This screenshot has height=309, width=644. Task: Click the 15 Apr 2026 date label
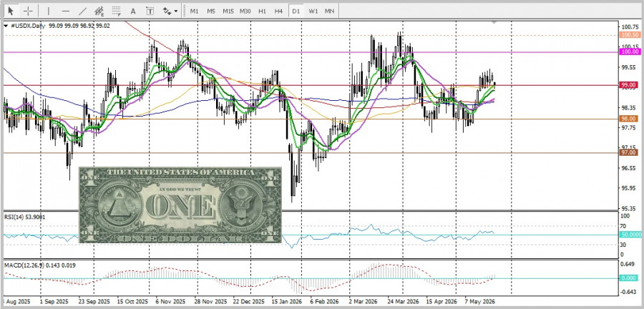point(441,301)
